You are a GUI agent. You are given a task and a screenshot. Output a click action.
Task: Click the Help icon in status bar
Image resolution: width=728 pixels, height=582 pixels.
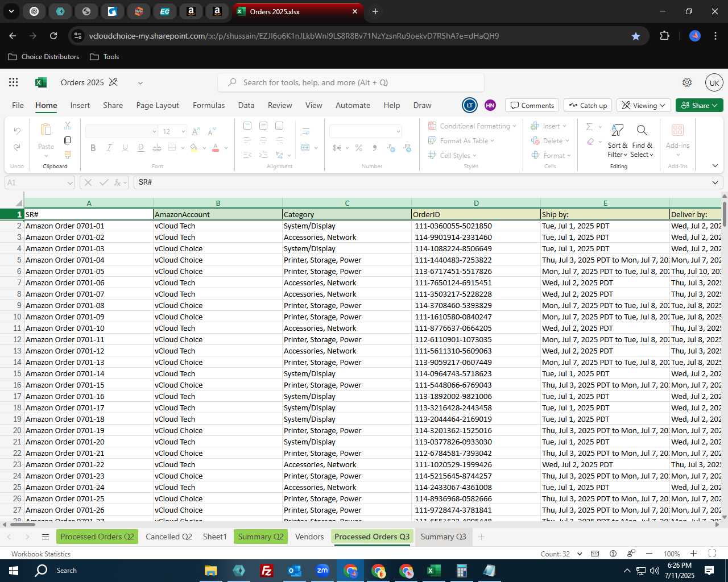[x=613, y=554]
